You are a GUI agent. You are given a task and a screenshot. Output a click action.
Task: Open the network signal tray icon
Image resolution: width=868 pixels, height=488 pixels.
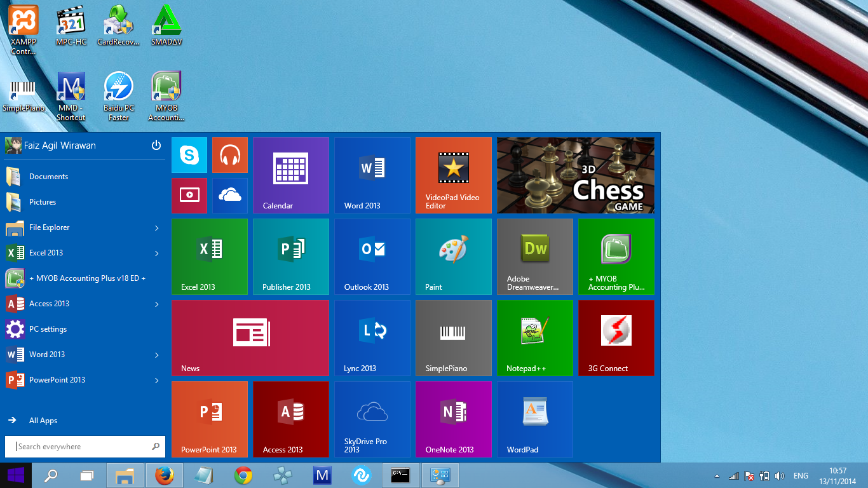(x=734, y=476)
